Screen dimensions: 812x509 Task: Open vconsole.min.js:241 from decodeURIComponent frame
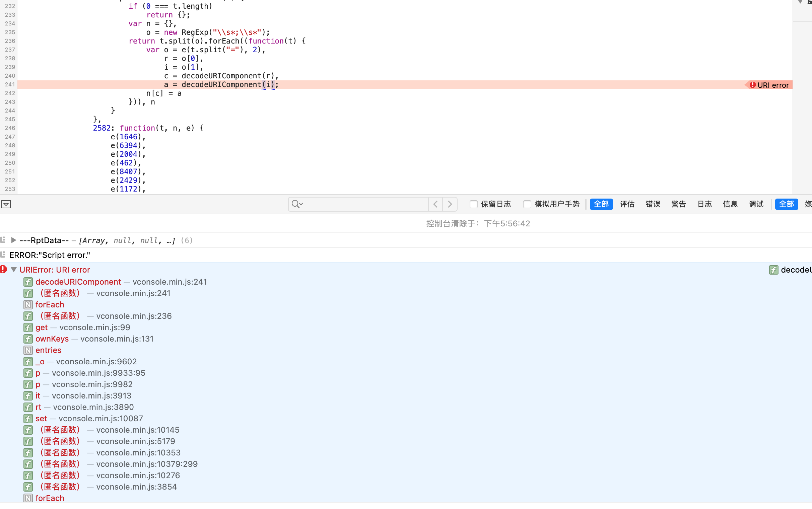170,282
